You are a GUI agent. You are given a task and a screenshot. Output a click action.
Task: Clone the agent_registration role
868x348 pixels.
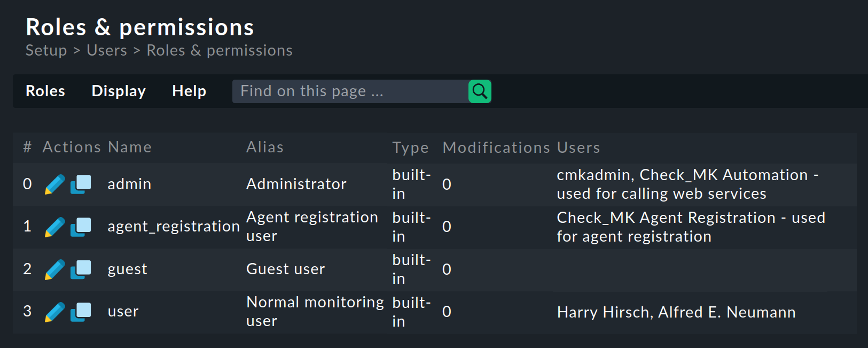(81, 227)
